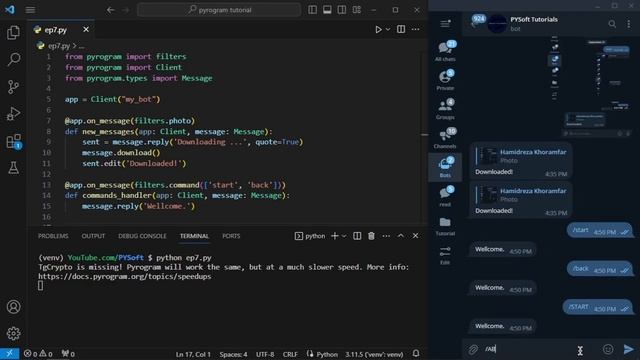The width and height of the screenshot is (640, 360).
Task: Switch to the PROBLEMS panel tab
Action: [53, 236]
